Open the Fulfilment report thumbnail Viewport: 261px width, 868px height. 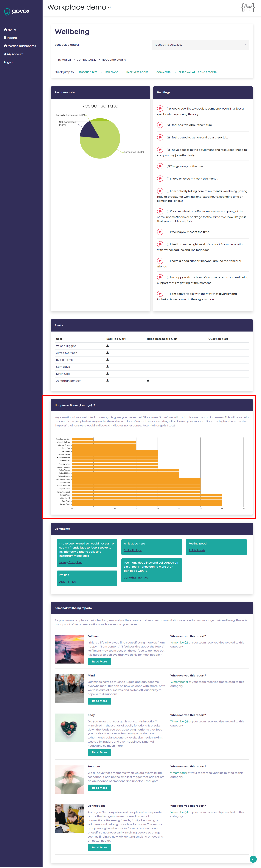(69, 649)
